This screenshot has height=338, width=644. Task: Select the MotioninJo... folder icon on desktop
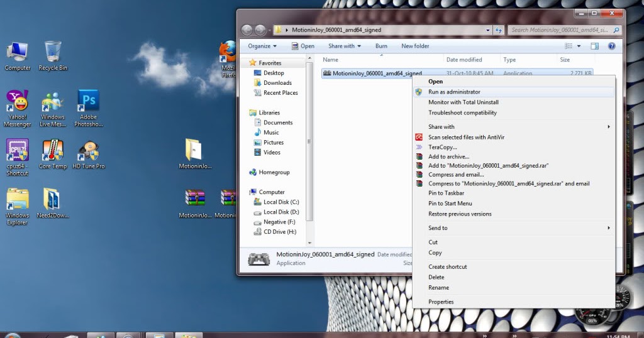tap(195, 154)
